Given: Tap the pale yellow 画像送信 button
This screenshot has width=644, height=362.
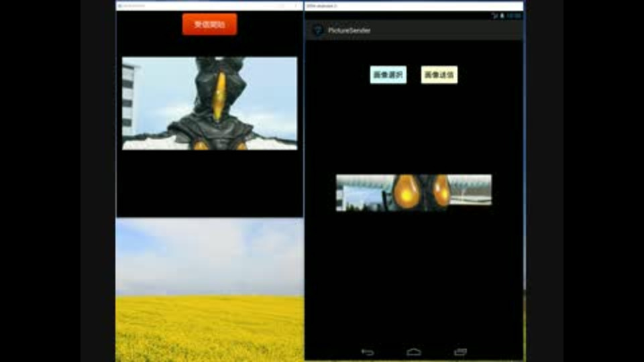Looking at the screenshot, I should (439, 74).
